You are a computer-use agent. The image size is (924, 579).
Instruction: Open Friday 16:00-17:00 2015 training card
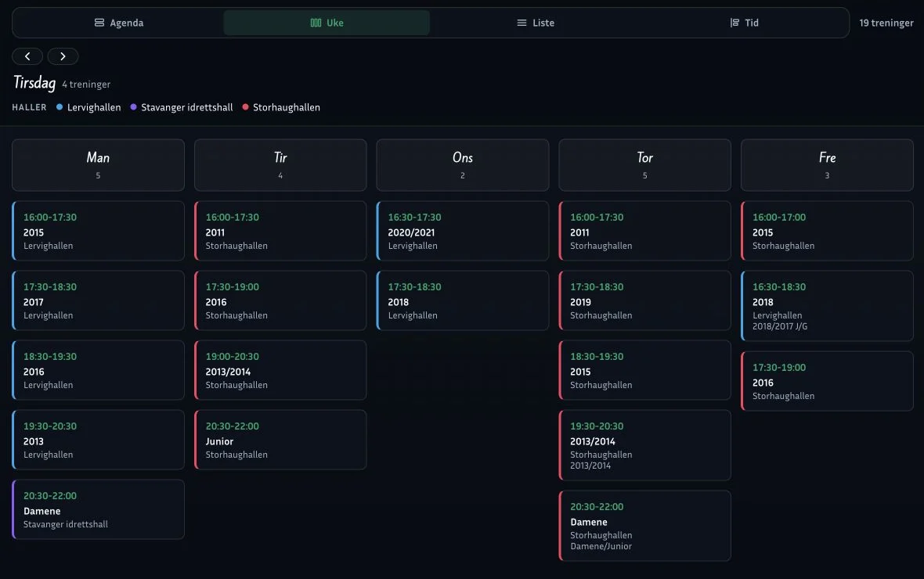click(x=827, y=231)
